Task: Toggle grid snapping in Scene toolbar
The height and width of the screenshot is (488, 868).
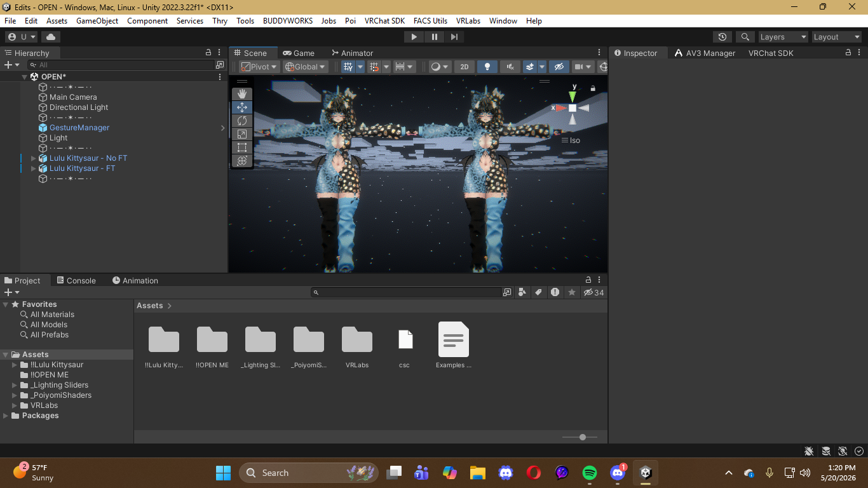Action: click(x=374, y=67)
